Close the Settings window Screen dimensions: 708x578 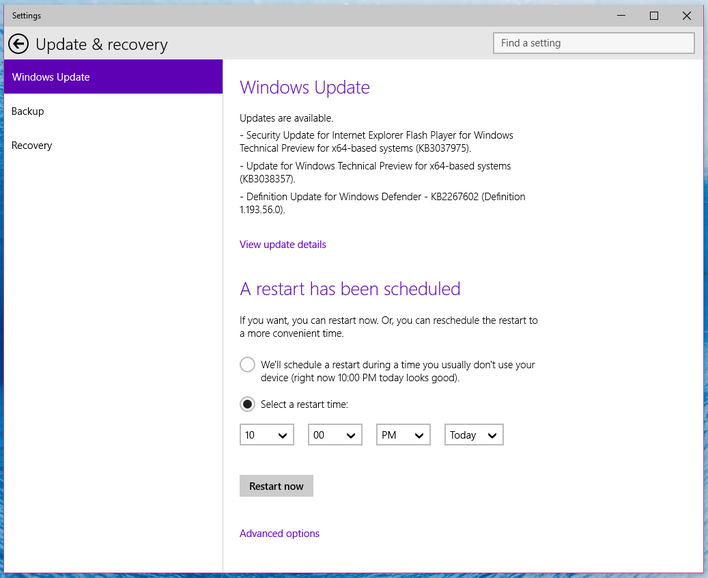coord(686,16)
